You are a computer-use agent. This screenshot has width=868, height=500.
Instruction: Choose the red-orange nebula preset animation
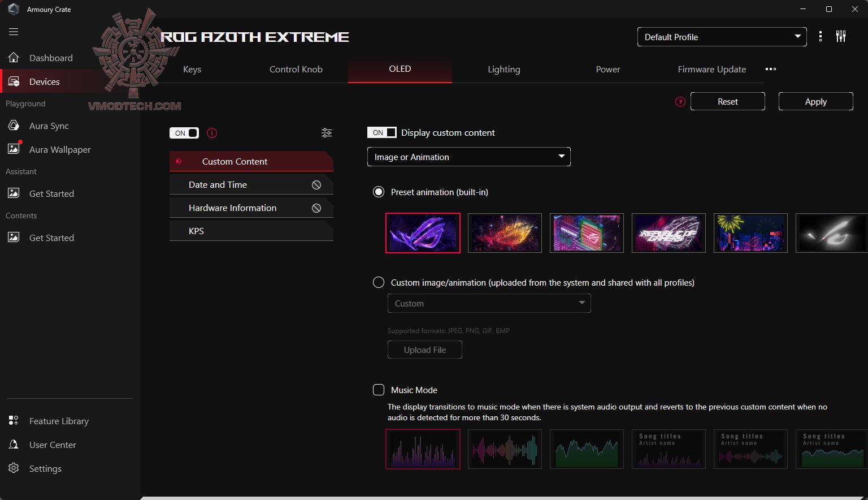point(505,233)
